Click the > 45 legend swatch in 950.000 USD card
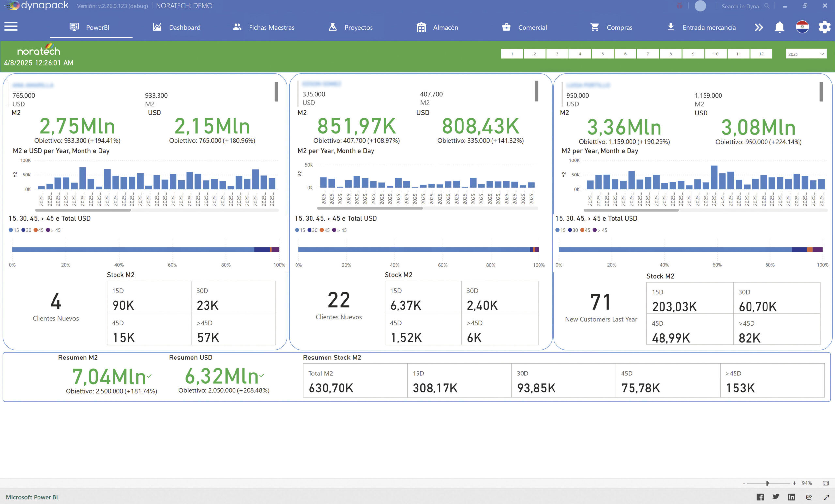The height and width of the screenshot is (504, 835). coord(594,230)
